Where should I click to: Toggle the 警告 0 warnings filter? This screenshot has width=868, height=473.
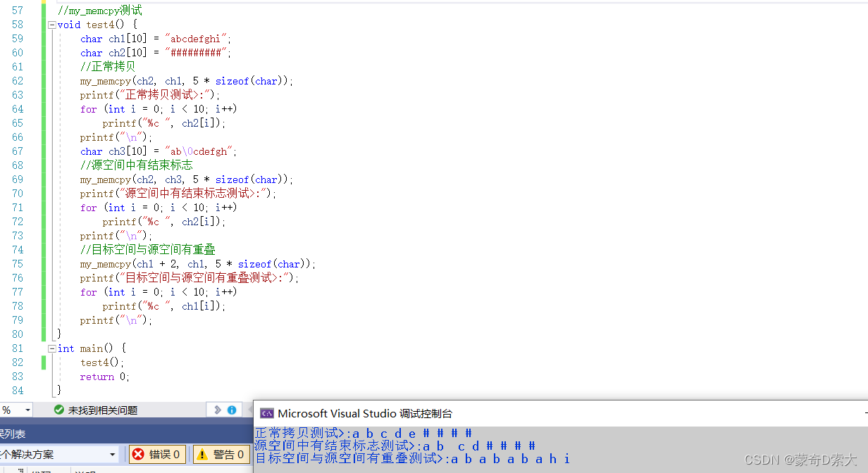coord(221,454)
